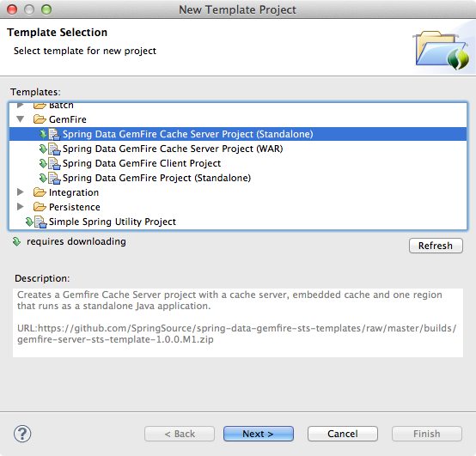This screenshot has height=456, width=476.
Task: Expand the Integration tree node
Action: [x=21, y=192]
